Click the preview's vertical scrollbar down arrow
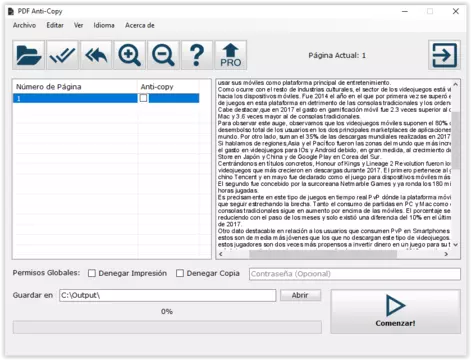This screenshot has height=360, width=471. tap(456, 245)
